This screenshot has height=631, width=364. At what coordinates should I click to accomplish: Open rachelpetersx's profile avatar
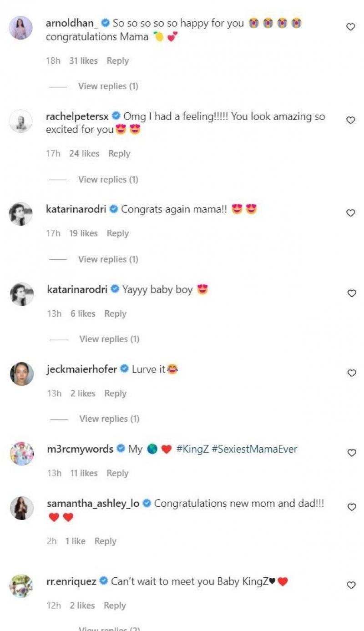click(x=21, y=121)
